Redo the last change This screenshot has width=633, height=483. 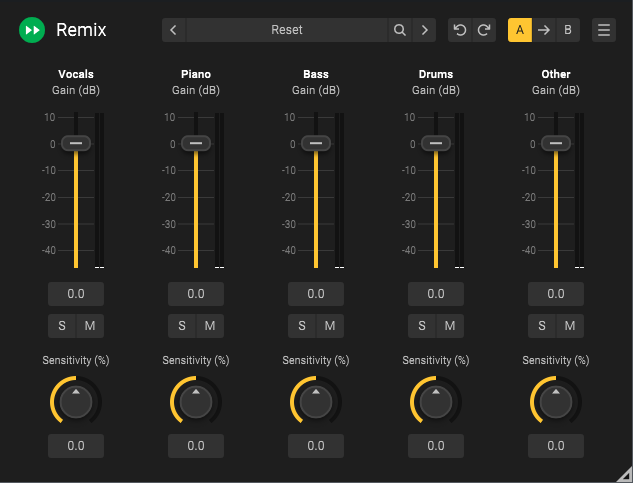coord(484,30)
